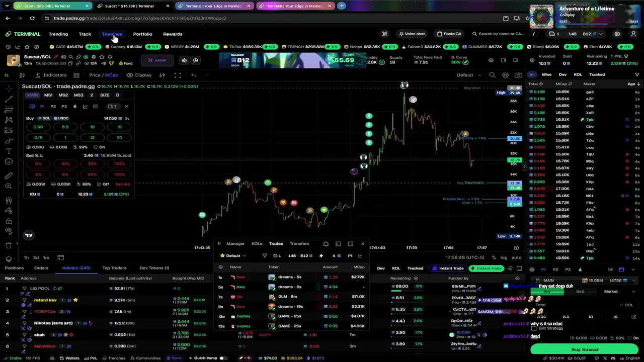Expand the wallet balance dropdown
This screenshot has height=362, width=644.
[600, 34]
